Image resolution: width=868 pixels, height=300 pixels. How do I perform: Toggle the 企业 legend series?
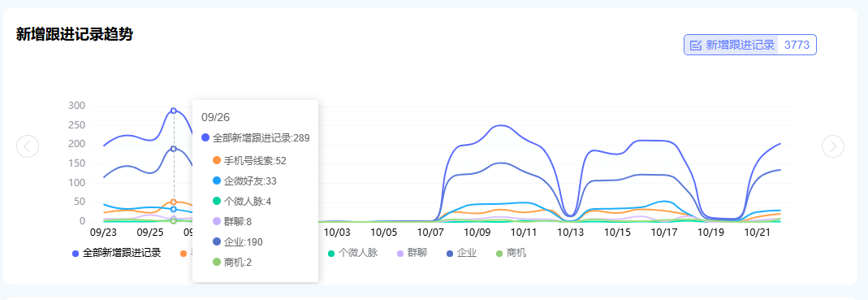[462, 254]
